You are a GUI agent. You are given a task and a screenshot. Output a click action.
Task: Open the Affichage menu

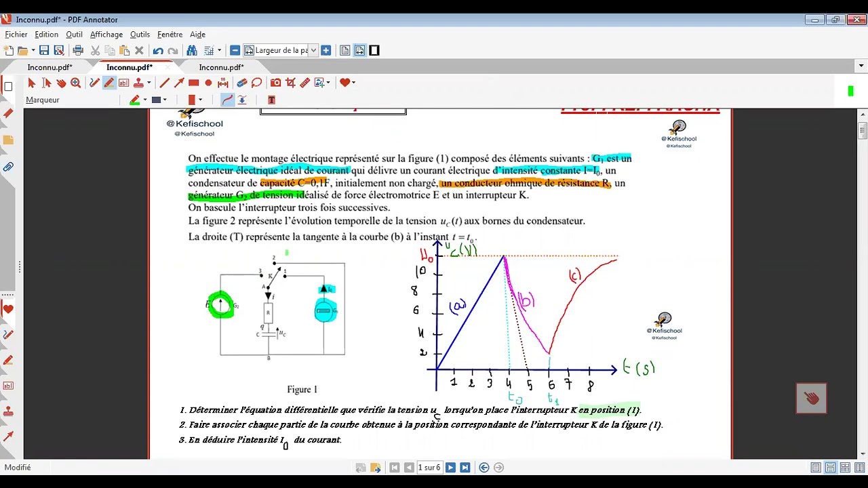pos(106,35)
